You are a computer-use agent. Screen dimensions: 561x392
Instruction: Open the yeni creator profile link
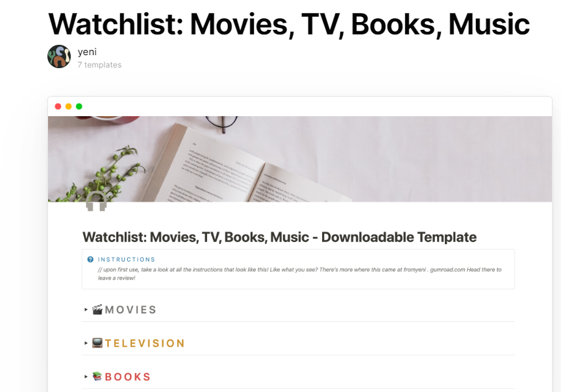click(x=87, y=52)
